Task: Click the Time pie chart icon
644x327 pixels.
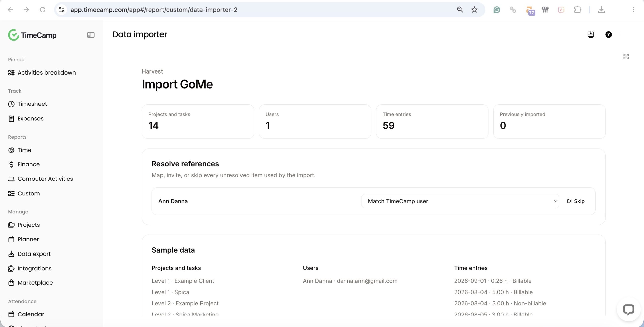Action: click(11, 150)
